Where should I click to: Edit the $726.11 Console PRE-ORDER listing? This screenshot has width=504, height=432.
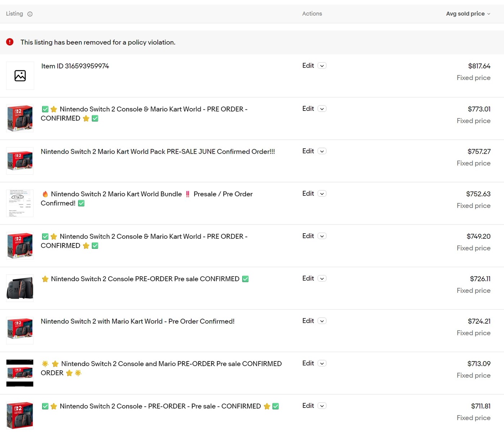click(308, 279)
